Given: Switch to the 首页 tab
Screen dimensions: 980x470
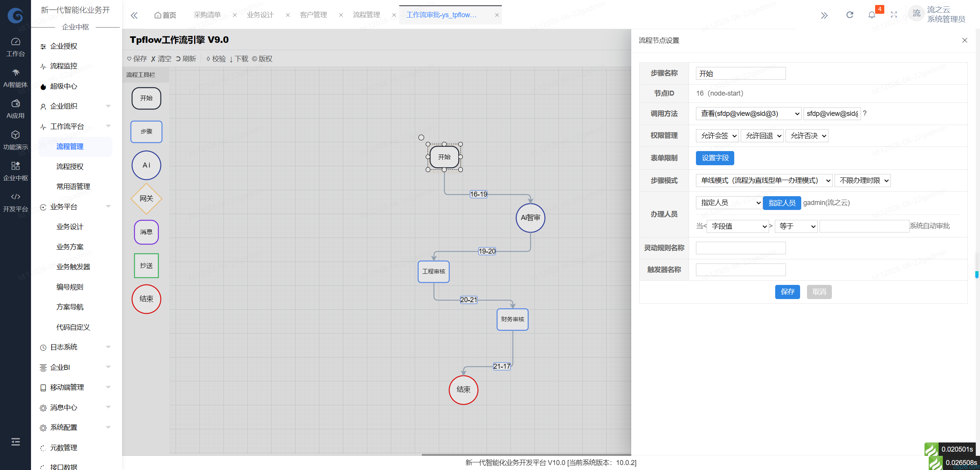Looking at the screenshot, I should [x=165, y=15].
